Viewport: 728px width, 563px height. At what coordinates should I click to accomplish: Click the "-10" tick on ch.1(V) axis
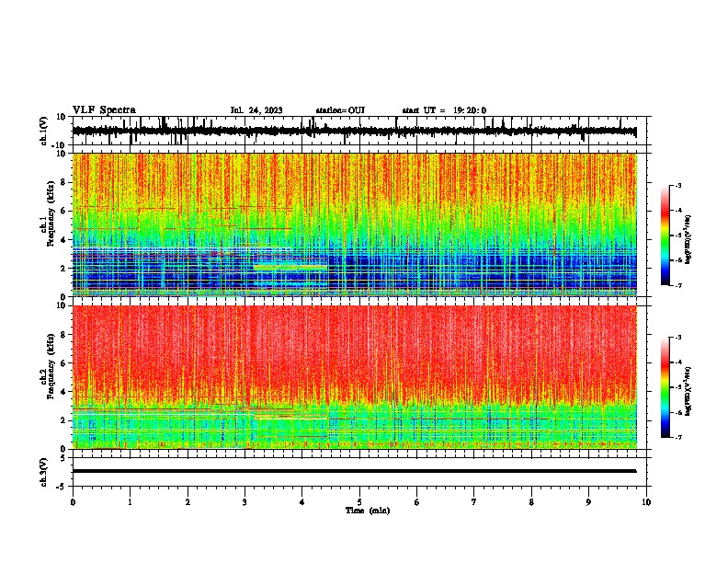60,145
